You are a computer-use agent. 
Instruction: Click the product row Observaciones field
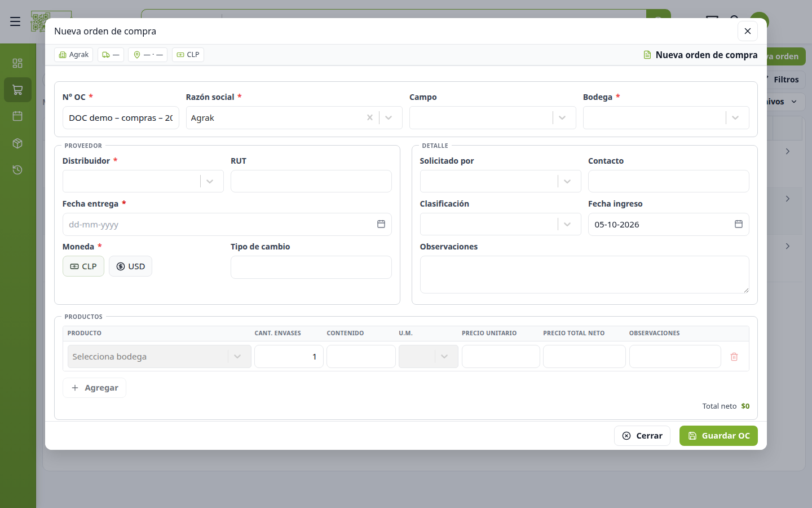[x=675, y=357]
